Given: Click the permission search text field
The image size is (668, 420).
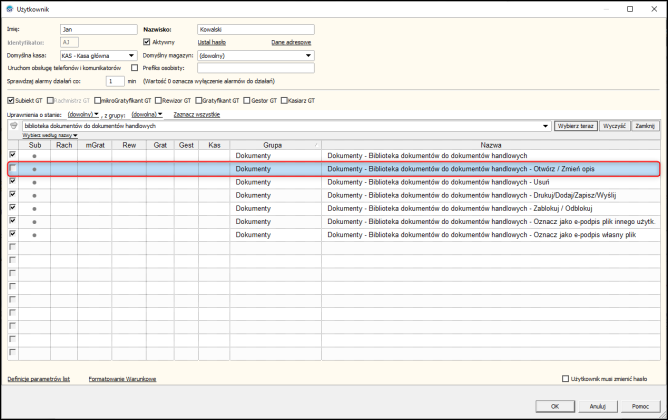Looking at the screenshot, I should pos(282,126).
